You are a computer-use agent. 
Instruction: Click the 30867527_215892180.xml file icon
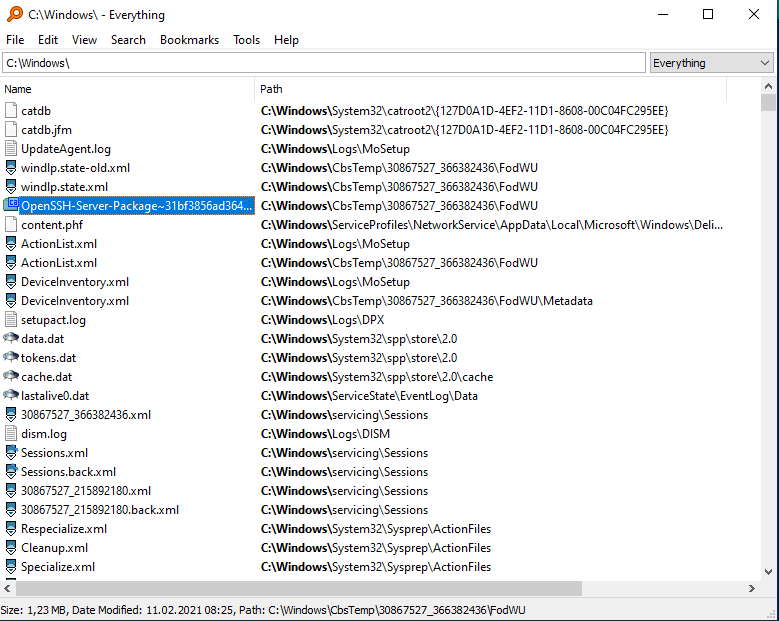10,491
